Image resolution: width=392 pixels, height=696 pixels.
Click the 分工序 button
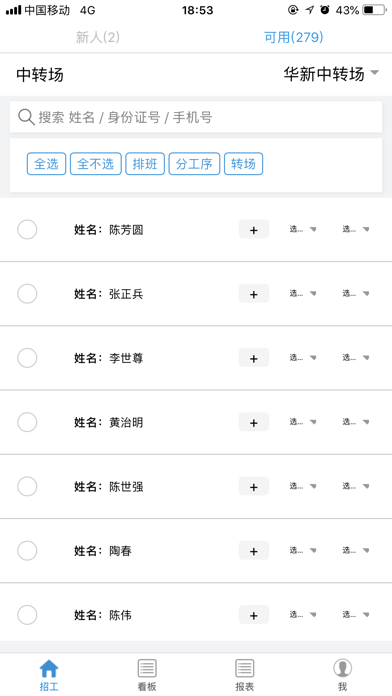point(194,164)
